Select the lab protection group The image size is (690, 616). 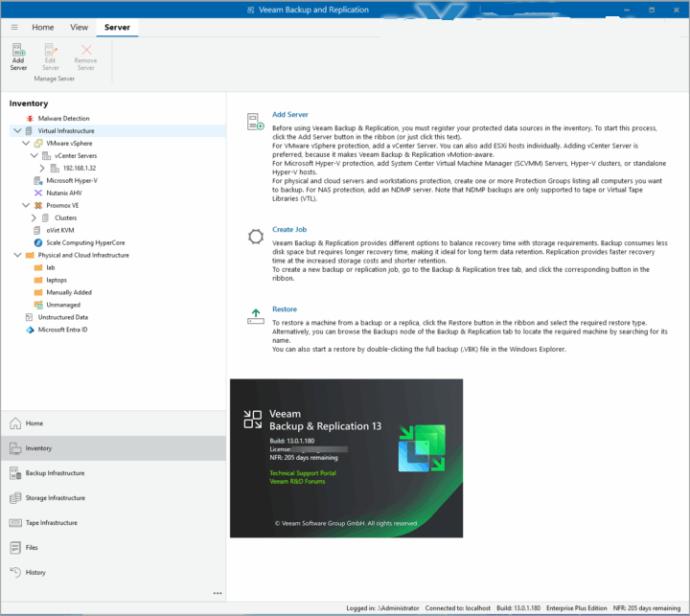click(51, 267)
